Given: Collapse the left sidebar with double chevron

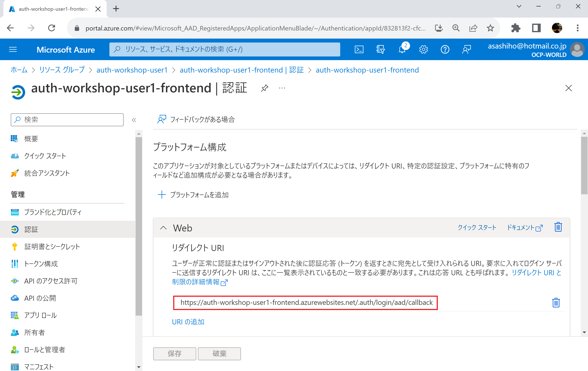Looking at the screenshot, I should click(x=134, y=120).
